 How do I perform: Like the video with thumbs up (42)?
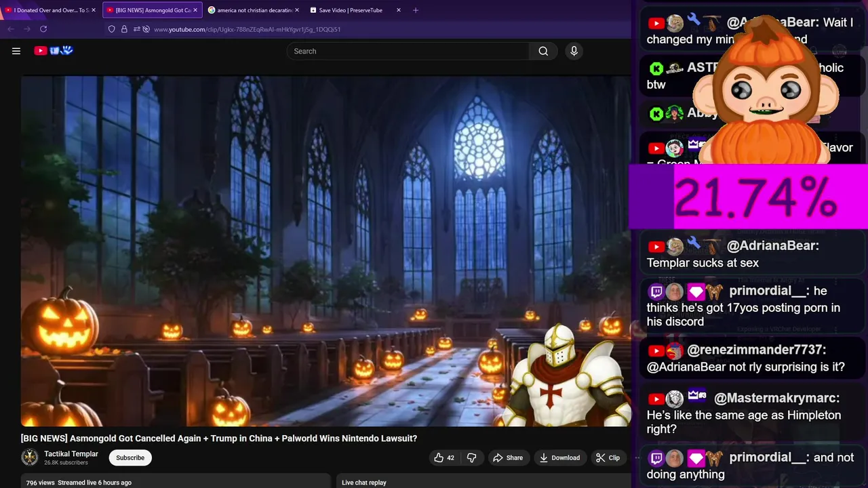(444, 457)
